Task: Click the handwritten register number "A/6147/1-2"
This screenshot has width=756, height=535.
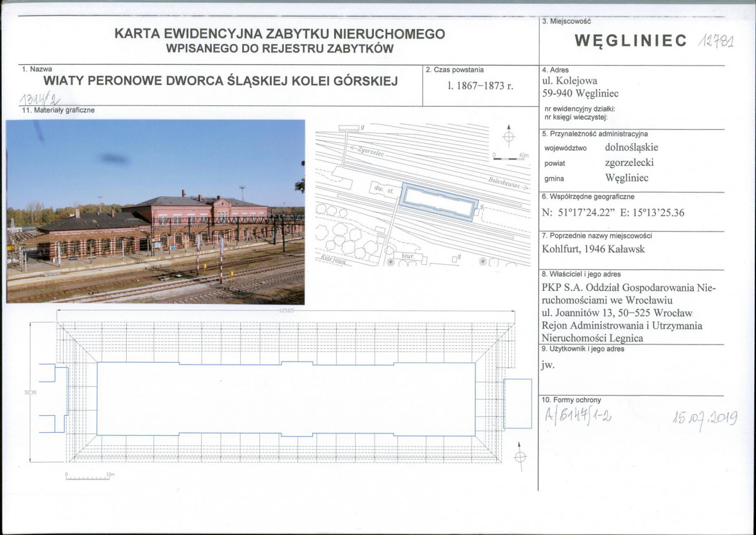Action: click(578, 416)
